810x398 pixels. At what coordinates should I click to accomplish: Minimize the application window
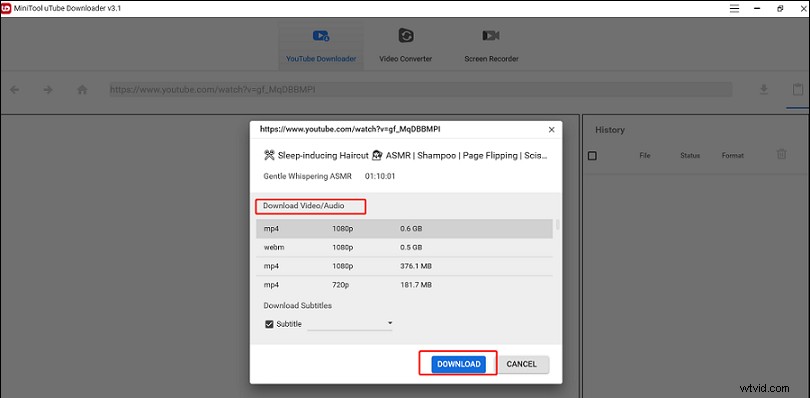756,9
